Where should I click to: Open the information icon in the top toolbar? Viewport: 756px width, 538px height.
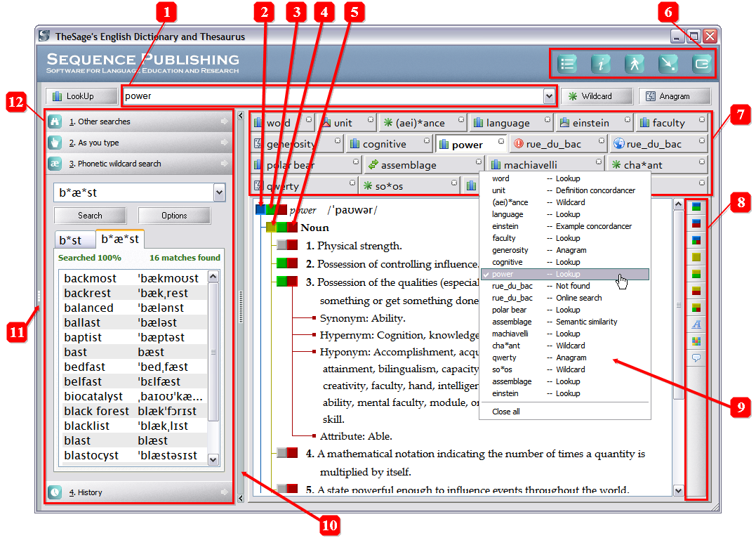point(601,63)
